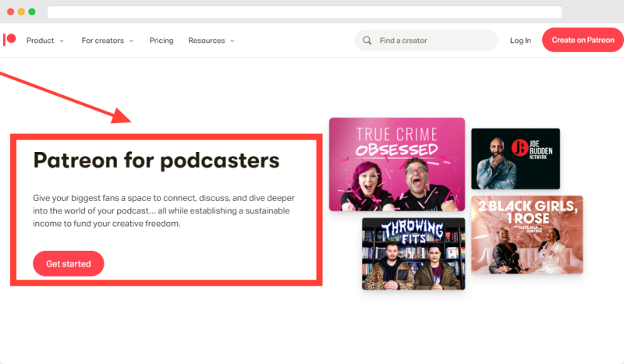Screen dimensions: 624x364
Task: Open the Resources menu
Action: [207, 41]
